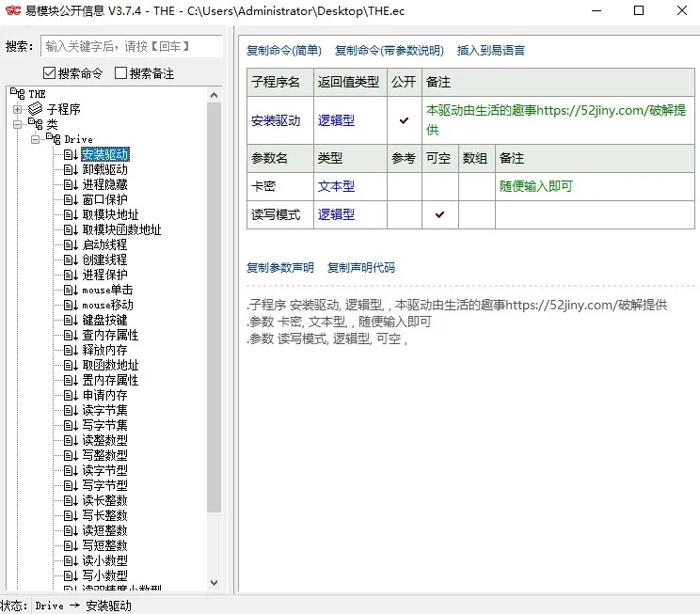Click the icon beside 取模块函数地址
The image size is (700, 614).
pyautogui.click(x=71, y=229)
